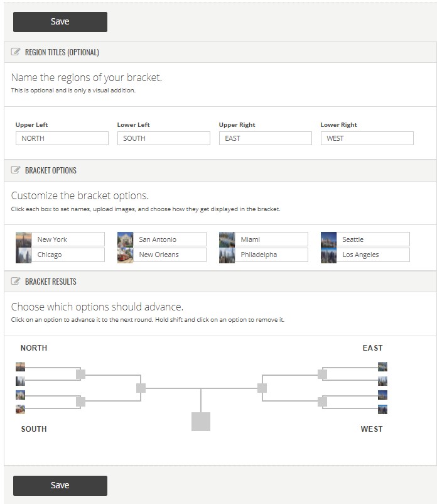Screen dimensions: 447x504
Task: Edit the Upper Right region field EAST
Action: coord(266,138)
